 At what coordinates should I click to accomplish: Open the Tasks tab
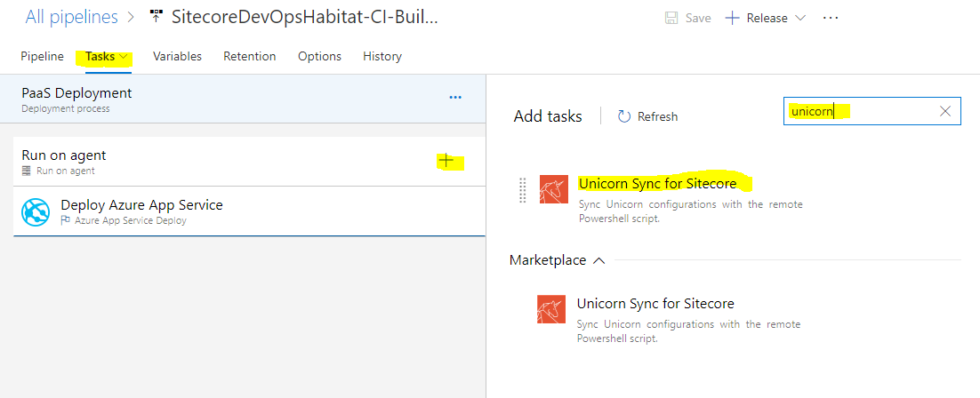point(100,56)
